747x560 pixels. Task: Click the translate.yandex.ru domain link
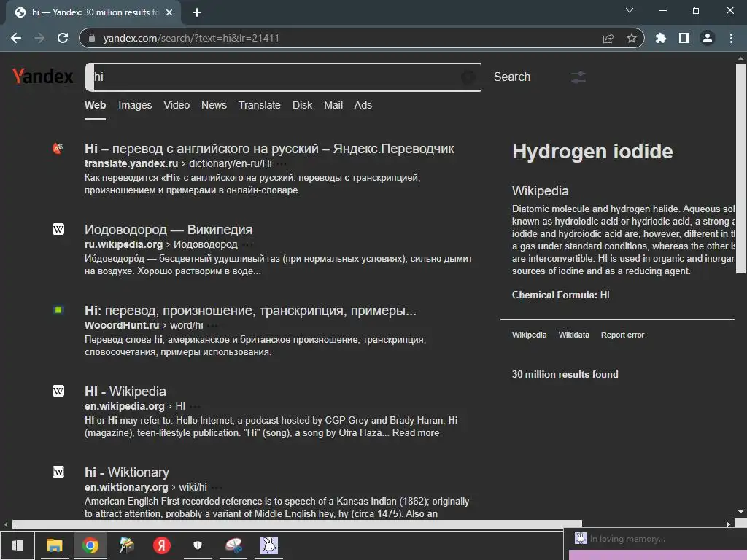coord(131,163)
